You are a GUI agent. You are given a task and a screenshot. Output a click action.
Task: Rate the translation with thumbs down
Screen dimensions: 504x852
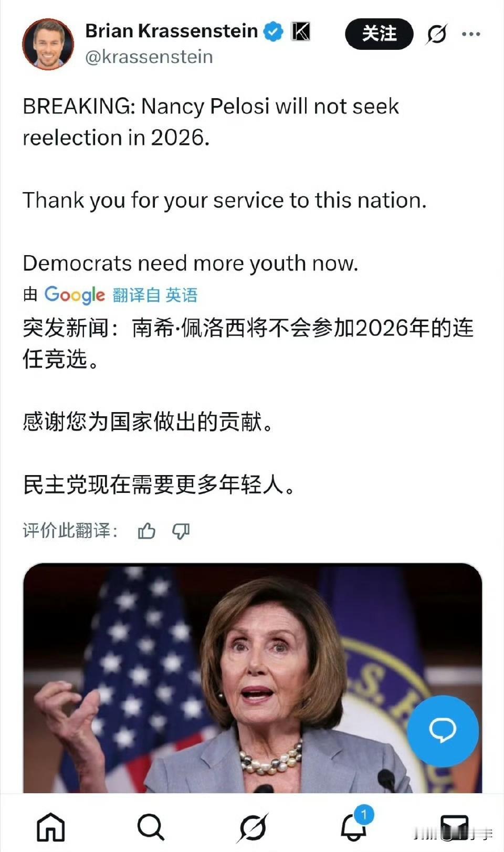coord(181,531)
